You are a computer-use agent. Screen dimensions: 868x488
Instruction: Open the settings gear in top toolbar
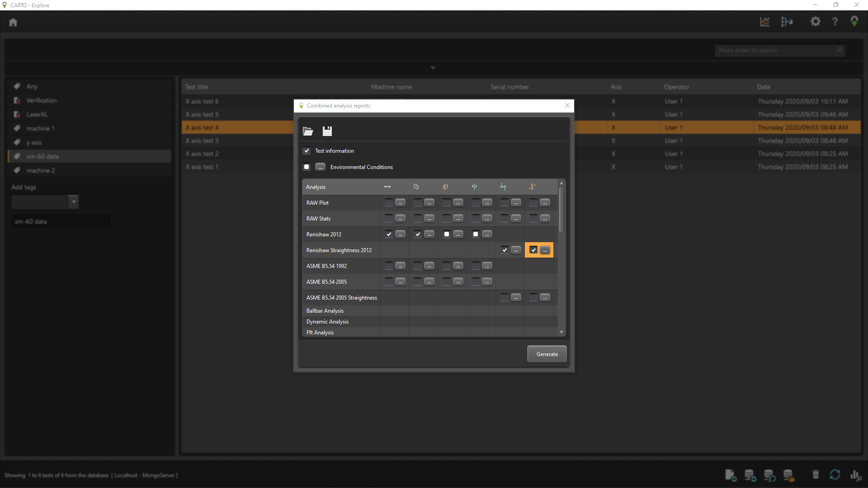pyautogui.click(x=815, y=22)
